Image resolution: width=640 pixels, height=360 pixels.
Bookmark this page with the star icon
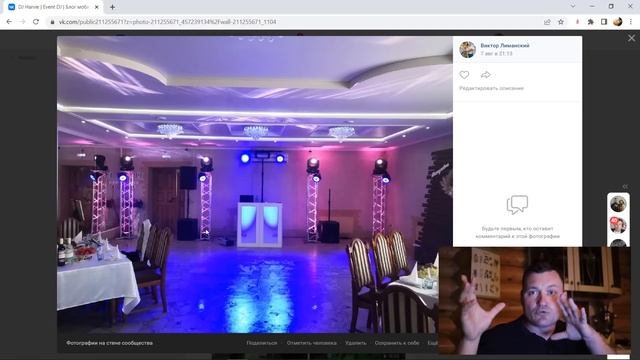[x=561, y=22]
